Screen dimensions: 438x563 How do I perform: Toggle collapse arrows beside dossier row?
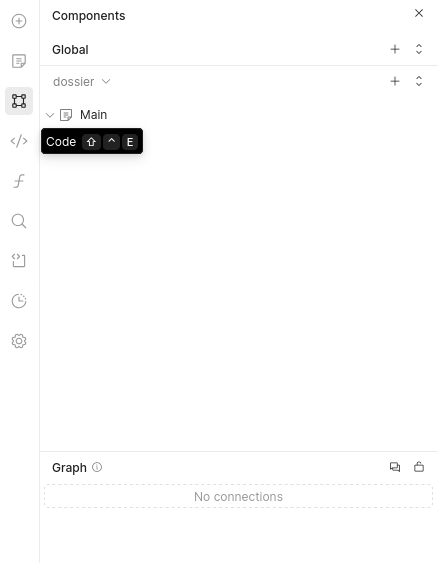[419, 81]
